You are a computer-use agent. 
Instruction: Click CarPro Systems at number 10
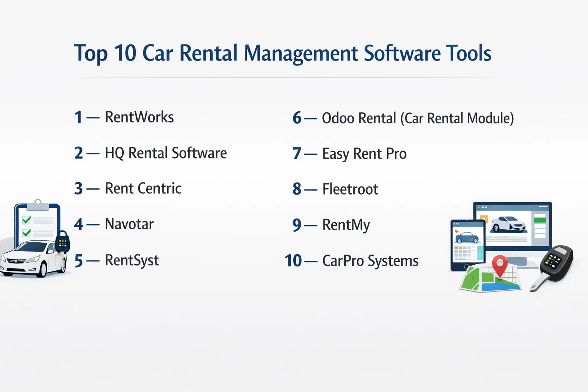click(x=370, y=261)
